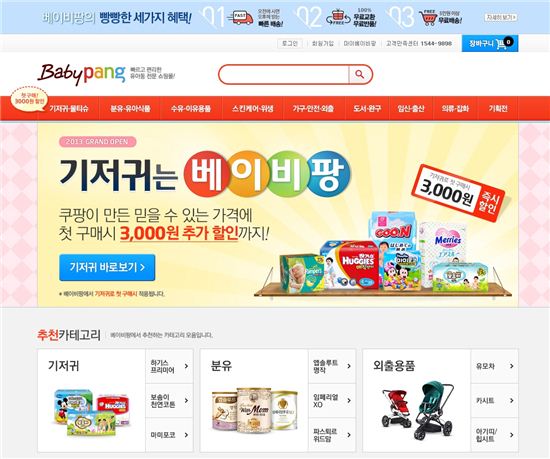
Task: Click the first purchase 3000원 speech bubble
Action: click(x=29, y=99)
